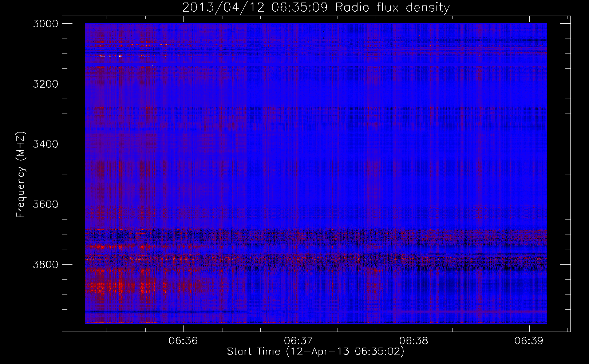Viewport: 589px width, 364px height.
Task: Click the "Frequency (MHZ)" axis title
Action: (x=21, y=175)
